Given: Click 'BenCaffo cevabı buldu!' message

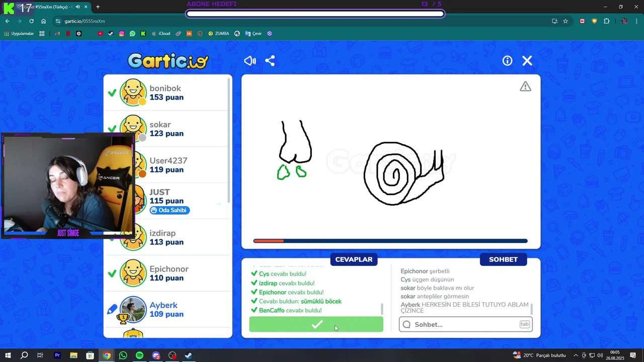Looking at the screenshot, I should 290,310.
